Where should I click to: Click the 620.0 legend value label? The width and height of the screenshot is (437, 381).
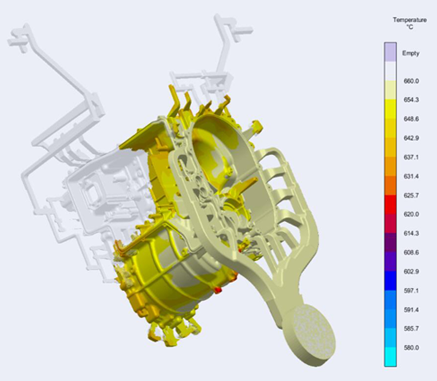coord(411,214)
